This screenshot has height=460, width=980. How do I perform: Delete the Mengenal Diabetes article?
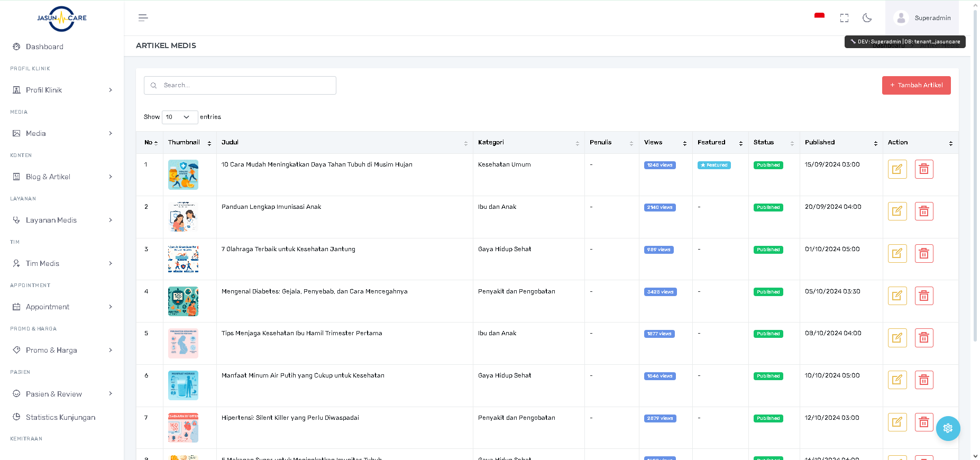[923, 296]
